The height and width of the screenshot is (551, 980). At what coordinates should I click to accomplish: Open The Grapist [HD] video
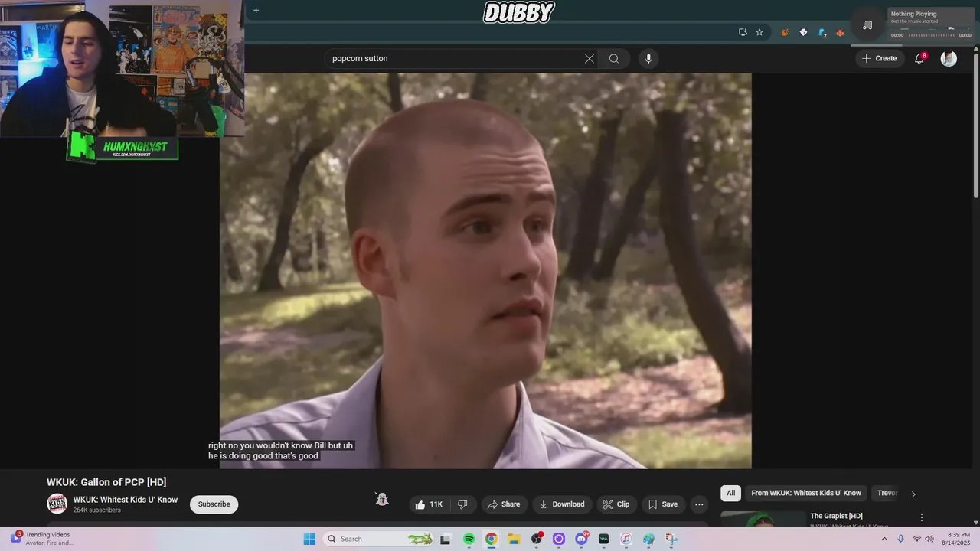click(836, 516)
